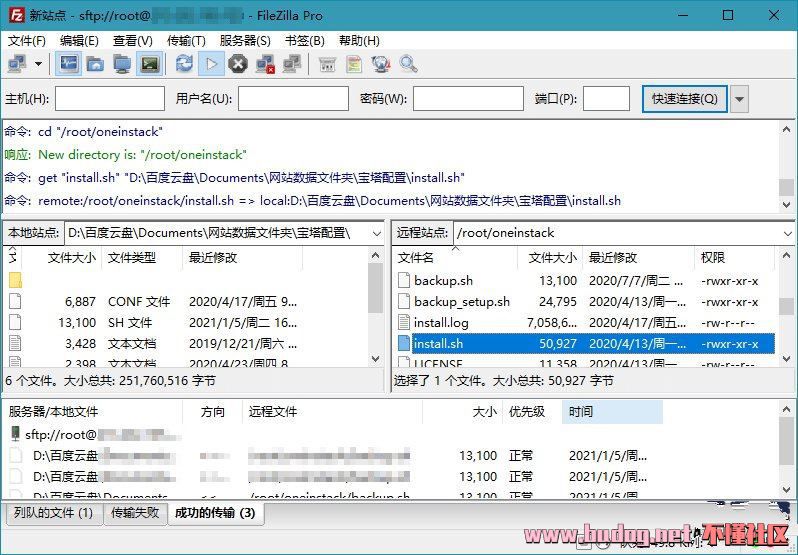Open the Site Manager icon
Screen dimensions: 798x555
coord(18,65)
